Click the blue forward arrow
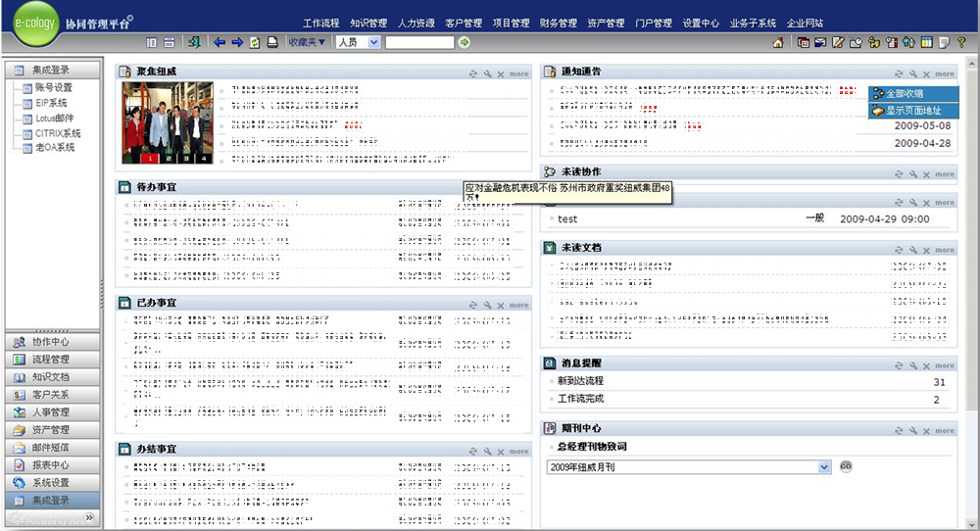Screen dimensions: 980x531 click(x=237, y=42)
